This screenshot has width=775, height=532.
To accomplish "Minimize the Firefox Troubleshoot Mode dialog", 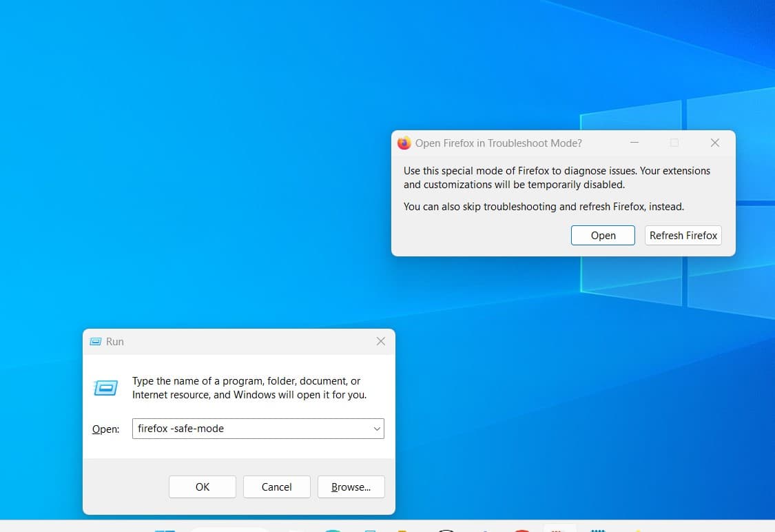I will [634, 143].
